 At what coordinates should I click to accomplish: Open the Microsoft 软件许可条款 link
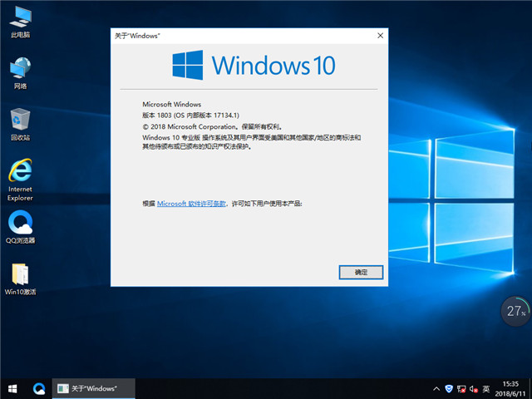click(191, 204)
